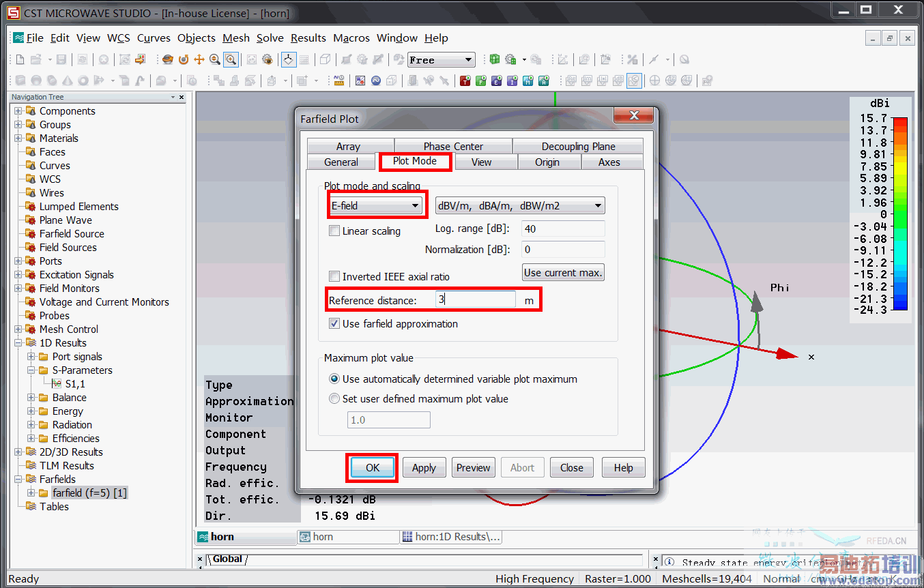Expand the Field Monitors tree node

pyautogui.click(x=18, y=289)
